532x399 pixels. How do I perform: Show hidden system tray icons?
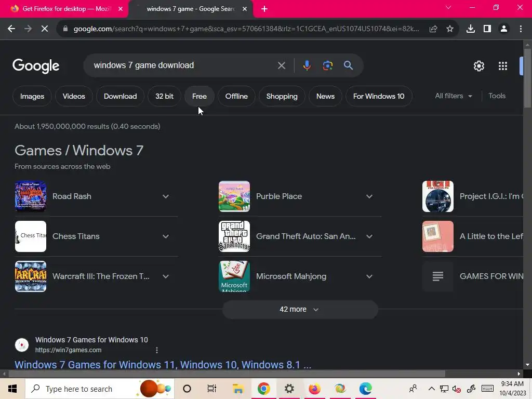point(431,389)
